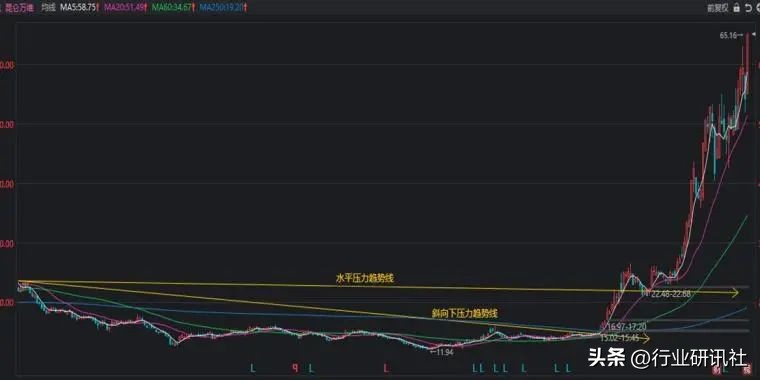760x380 pixels.
Task: Click the red L event marker on the timeline
Action: (386, 368)
